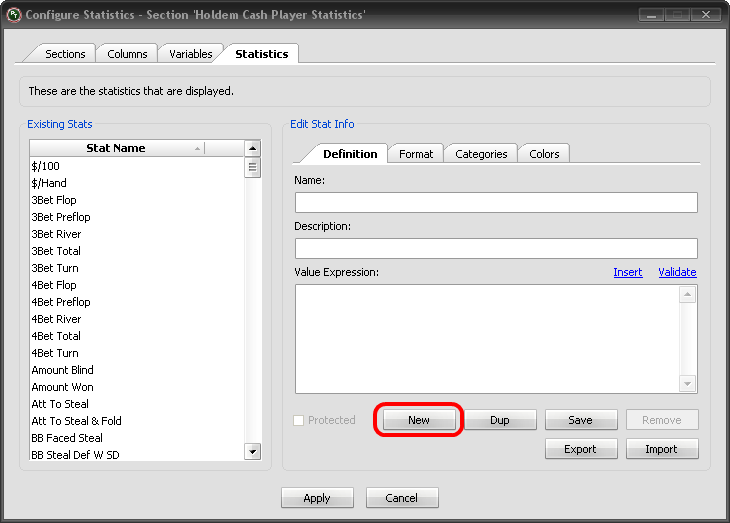Click the Apply button
The height and width of the screenshot is (523, 730).
[x=317, y=498]
